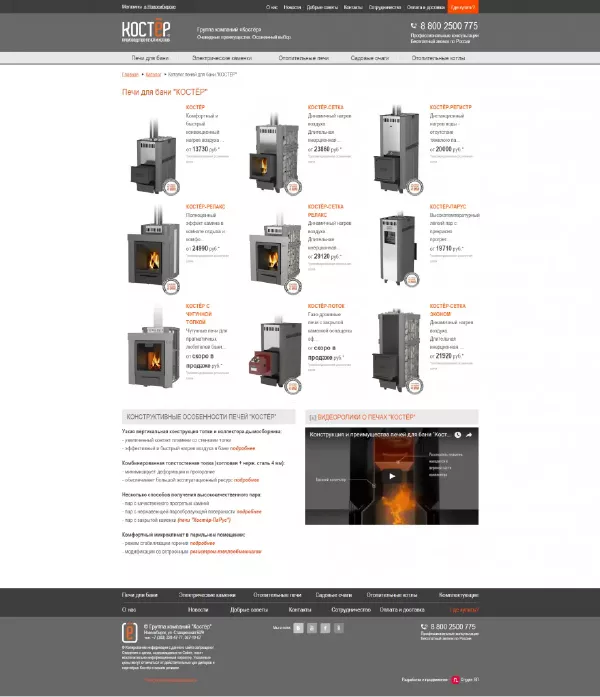
Task: Click the round badge on КОСТЁР-ПАРУС stove image
Action: point(412,280)
